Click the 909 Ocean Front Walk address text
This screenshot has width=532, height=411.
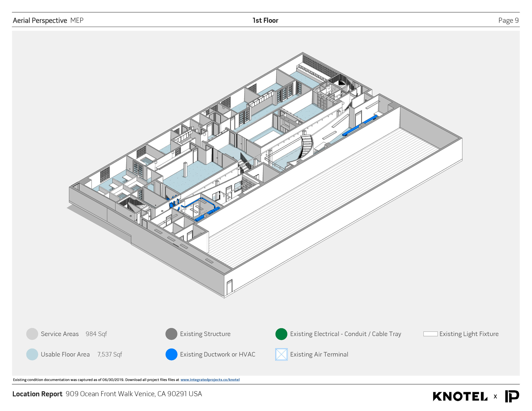click(x=134, y=394)
